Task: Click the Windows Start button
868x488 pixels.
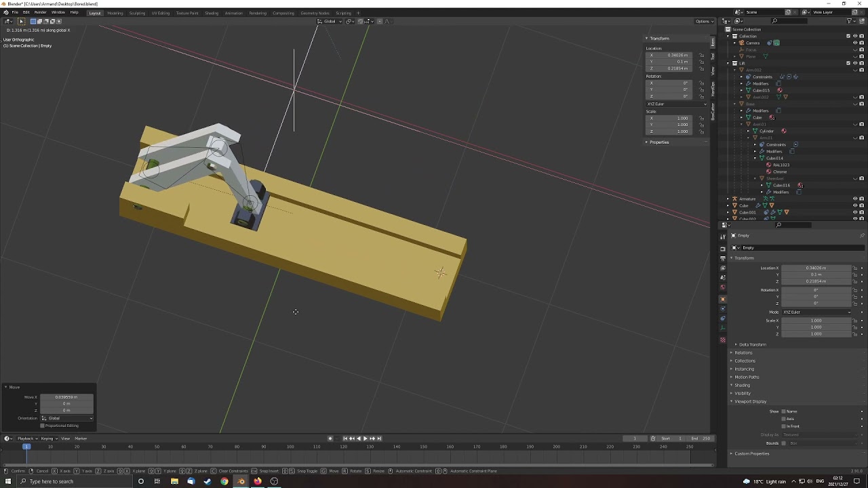Action: click(8, 481)
